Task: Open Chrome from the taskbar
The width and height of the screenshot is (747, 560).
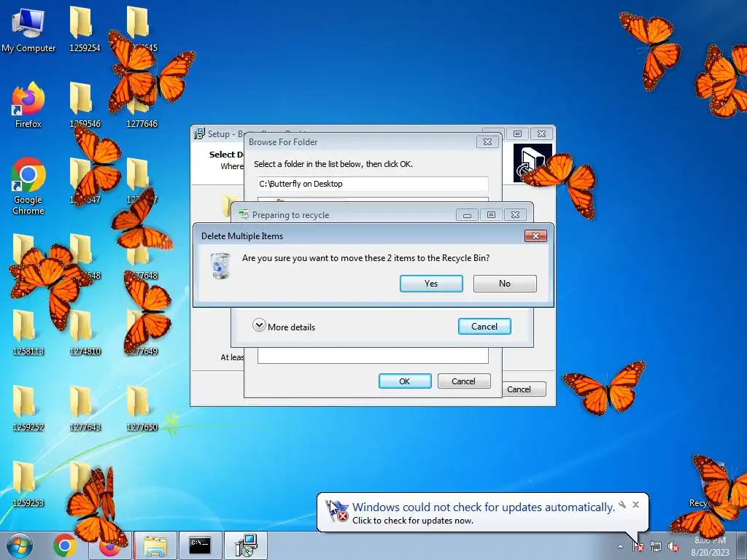Action: pyautogui.click(x=65, y=545)
